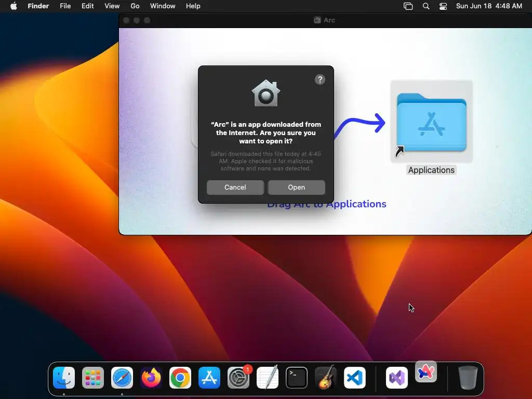Click Open in the Arc security dialog
The height and width of the screenshot is (399, 532).
pyautogui.click(x=296, y=187)
